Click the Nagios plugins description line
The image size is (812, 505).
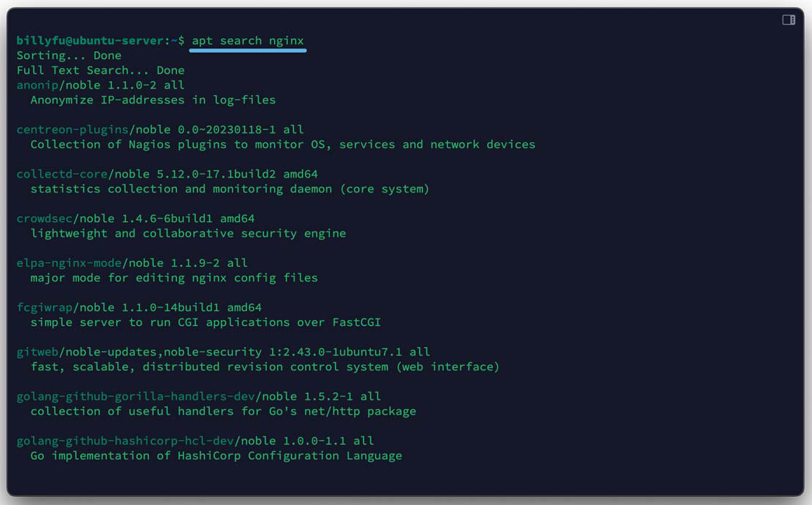(x=282, y=144)
